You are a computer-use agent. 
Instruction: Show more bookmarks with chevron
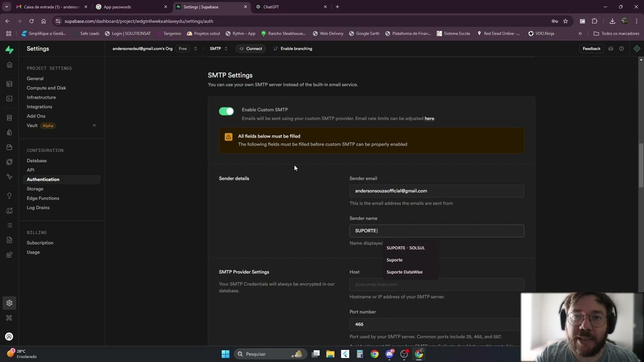580,34
